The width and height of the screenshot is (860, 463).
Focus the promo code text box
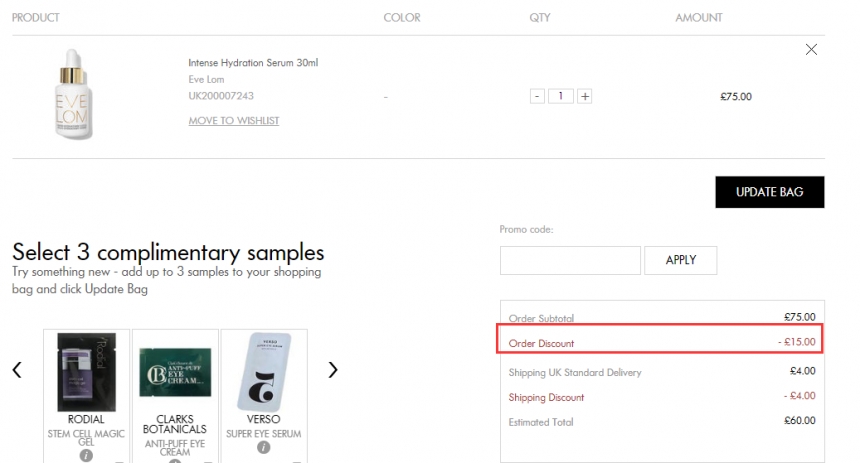click(x=570, y=260)
